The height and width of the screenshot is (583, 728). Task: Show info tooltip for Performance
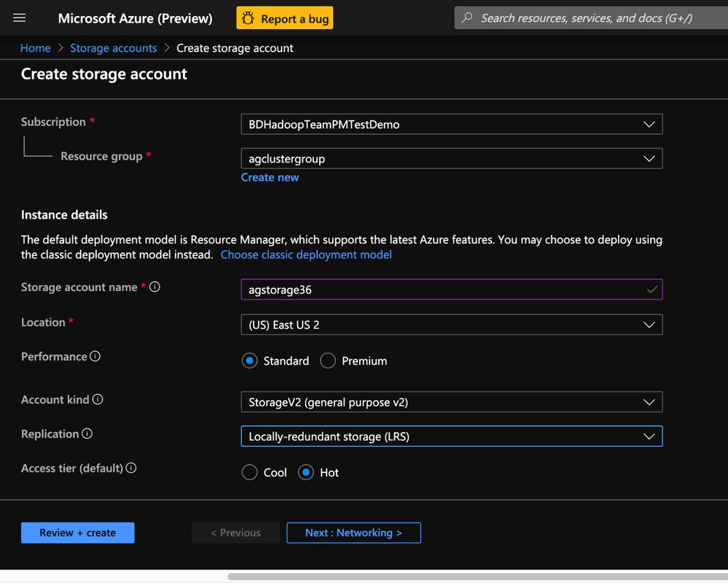point(95,356)
